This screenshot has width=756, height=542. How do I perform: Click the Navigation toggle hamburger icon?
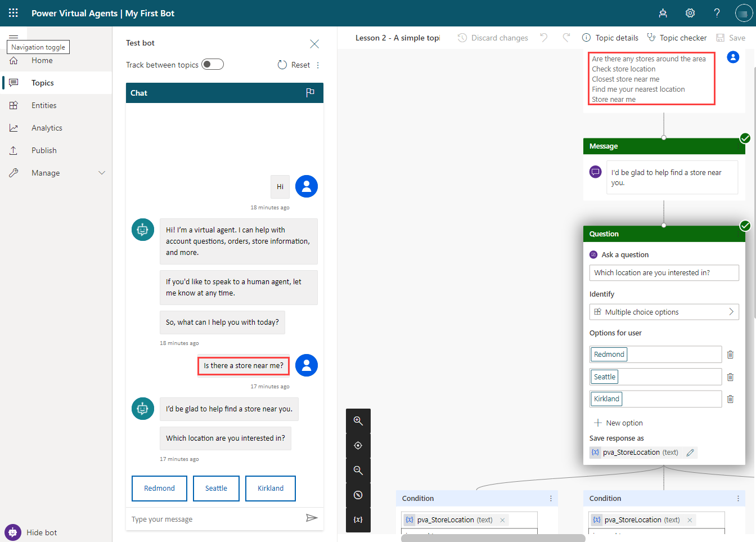(x=13, y=37)
